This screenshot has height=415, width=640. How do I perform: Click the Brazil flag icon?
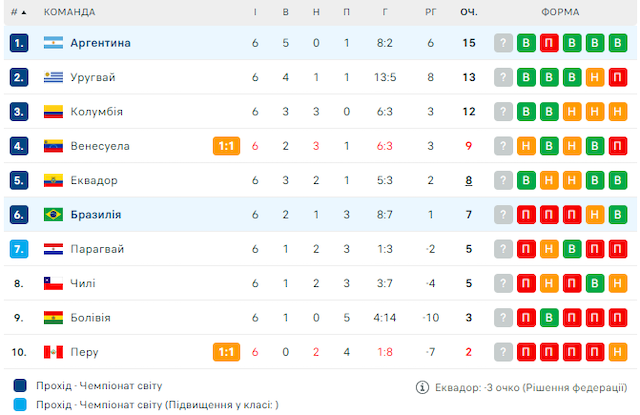53,215
